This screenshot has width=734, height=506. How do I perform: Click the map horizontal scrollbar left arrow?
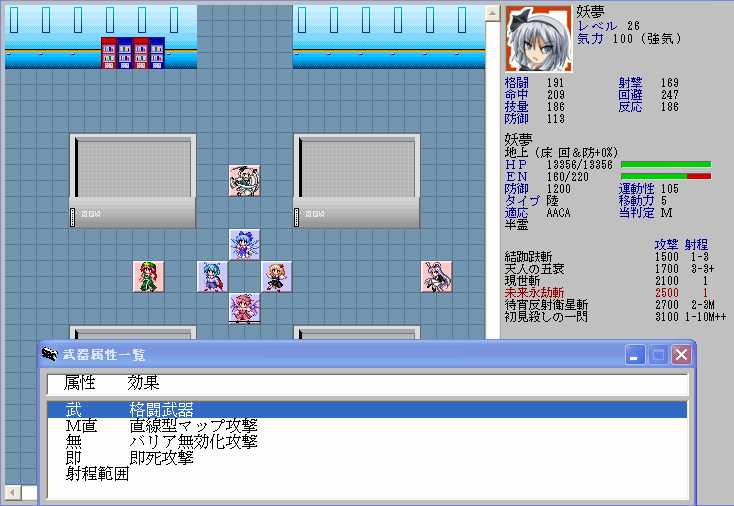pos(13,492)
